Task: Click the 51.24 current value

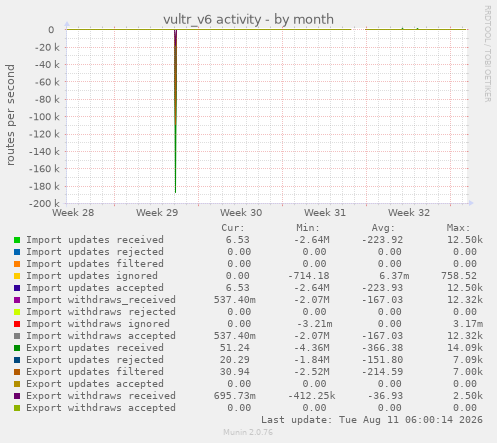Action: point(234,348)
